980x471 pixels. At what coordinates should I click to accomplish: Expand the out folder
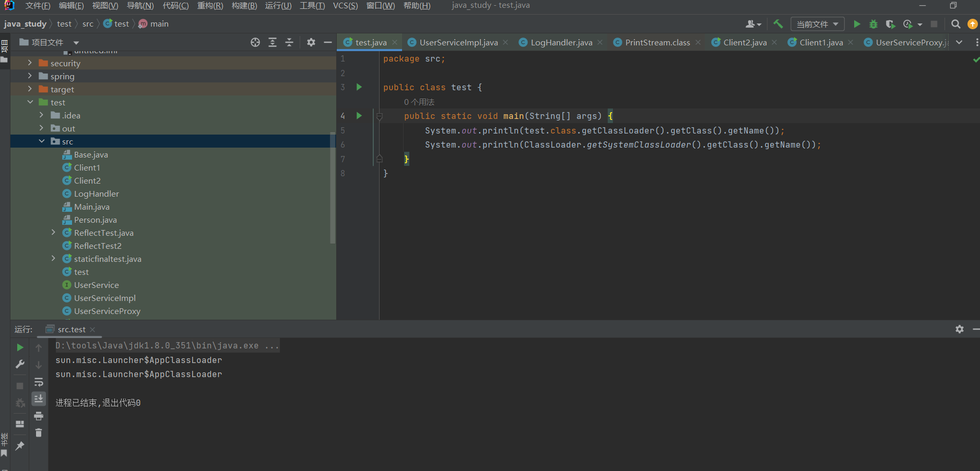click(41, 128)
